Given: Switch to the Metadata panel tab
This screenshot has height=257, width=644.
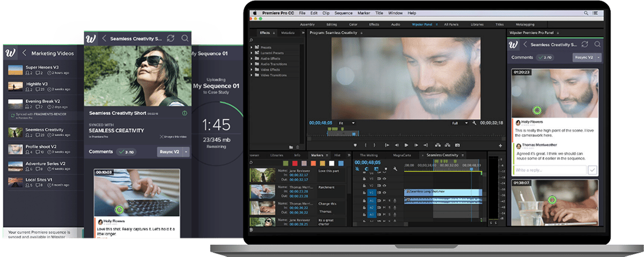Looking at the screenshot, I should click(288, 33).
